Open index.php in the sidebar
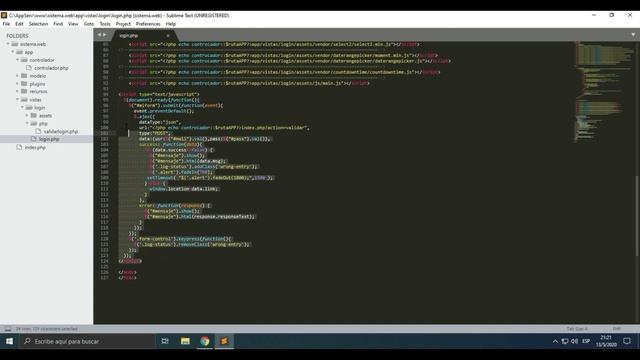Image resolution: width=640 pixels, height=360 pixels. coord(35,147)
